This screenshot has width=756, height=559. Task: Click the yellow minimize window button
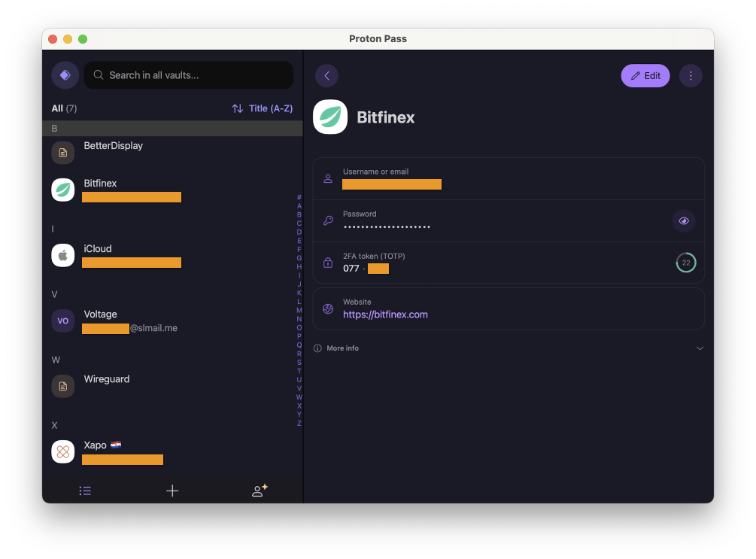point(68,39)
